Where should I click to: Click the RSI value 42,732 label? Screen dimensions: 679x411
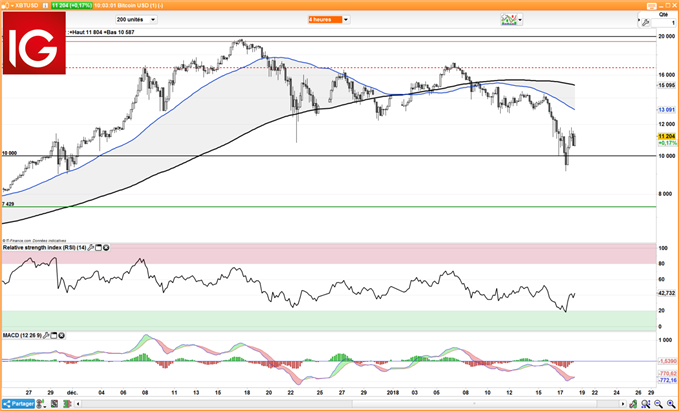[667, 293]
